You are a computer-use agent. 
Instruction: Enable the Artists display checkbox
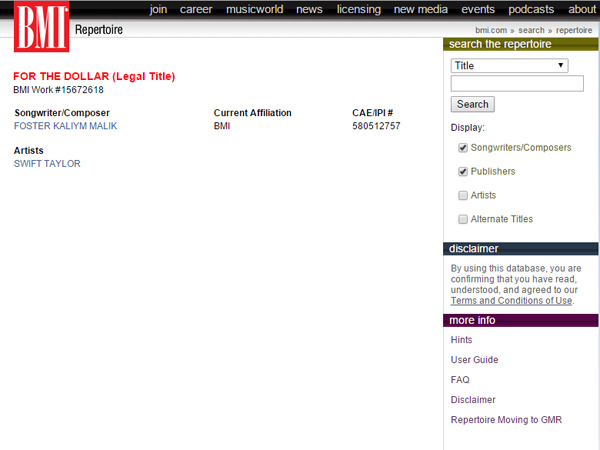pos(463,196)
